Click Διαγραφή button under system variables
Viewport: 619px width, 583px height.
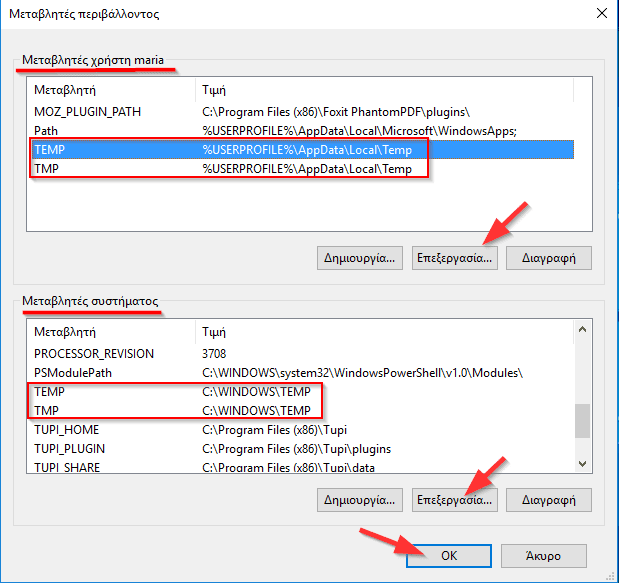[x=549, y=500]
